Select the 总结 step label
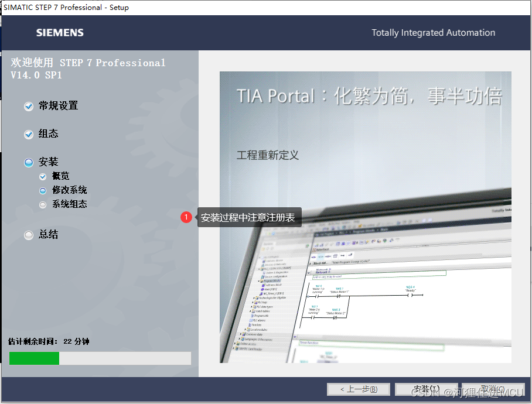This screenshot has width=532, height=404. coord(48,234)
